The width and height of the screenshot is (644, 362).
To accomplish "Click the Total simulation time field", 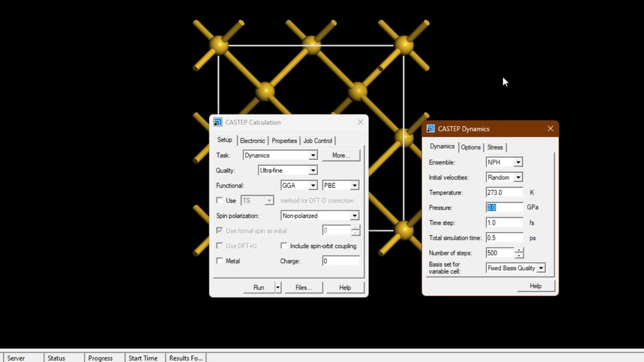I will coord(505,238).
